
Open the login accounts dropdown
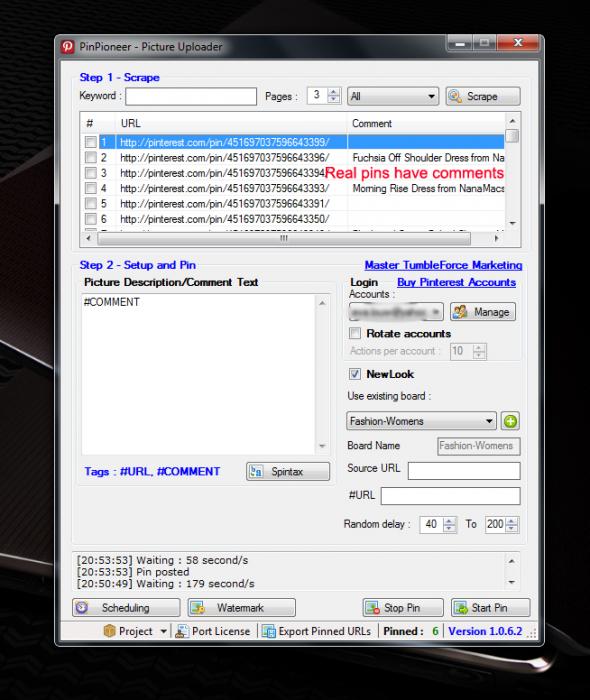point(396,312)
